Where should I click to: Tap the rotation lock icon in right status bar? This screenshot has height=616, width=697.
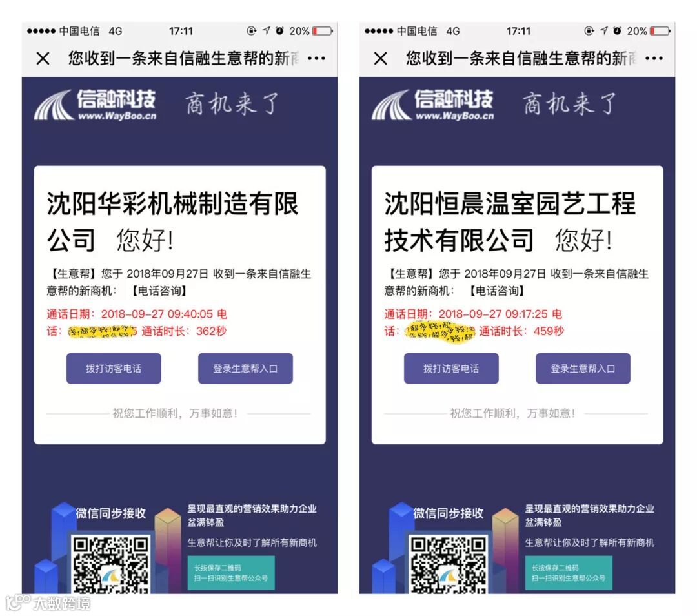tap(589, 31)
